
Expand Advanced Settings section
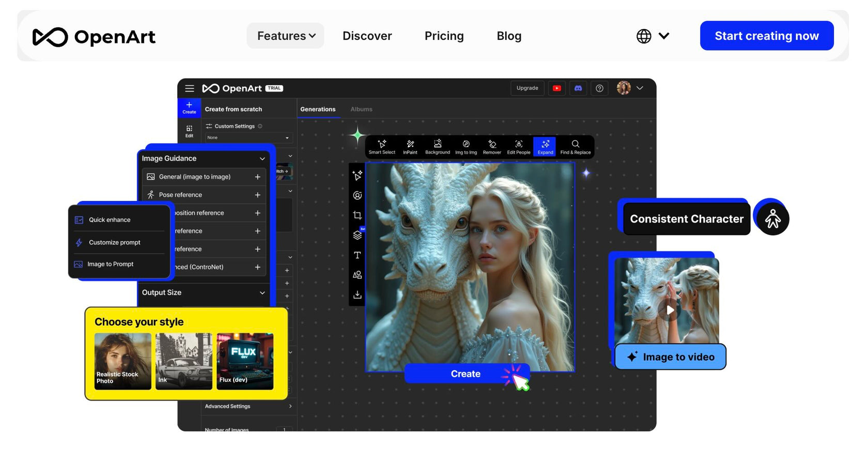click(x=248, y=406)
